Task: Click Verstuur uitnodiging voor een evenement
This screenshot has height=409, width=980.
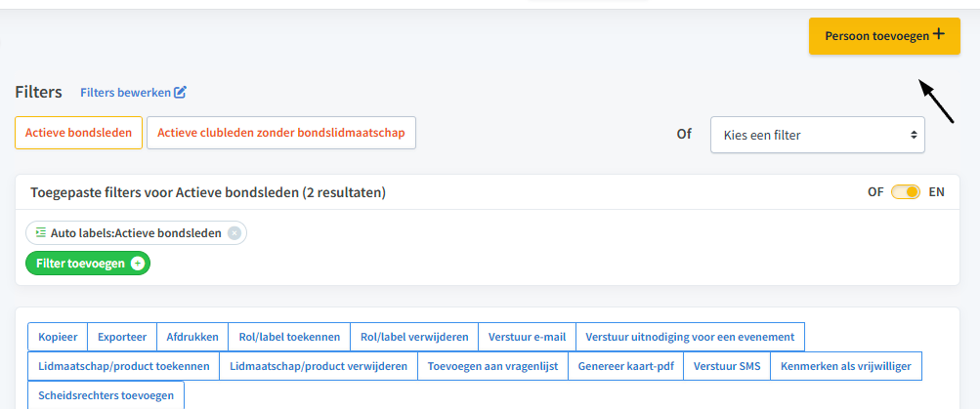Action: (x=690, y=337)
